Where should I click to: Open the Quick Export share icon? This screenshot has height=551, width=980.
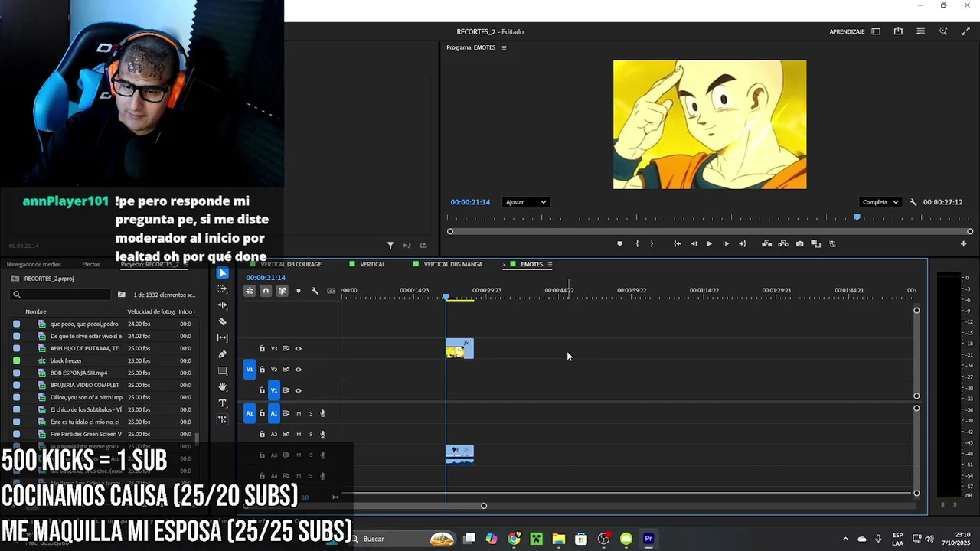(x=898, y=31)
